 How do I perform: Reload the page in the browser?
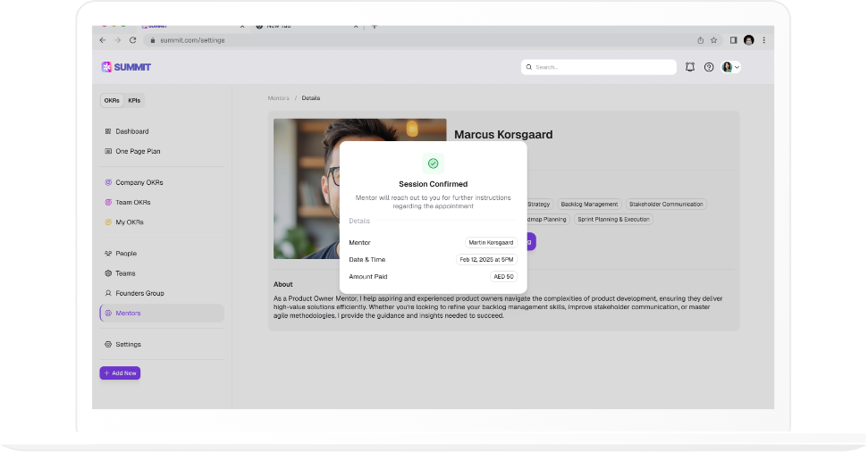coord(133,40)
